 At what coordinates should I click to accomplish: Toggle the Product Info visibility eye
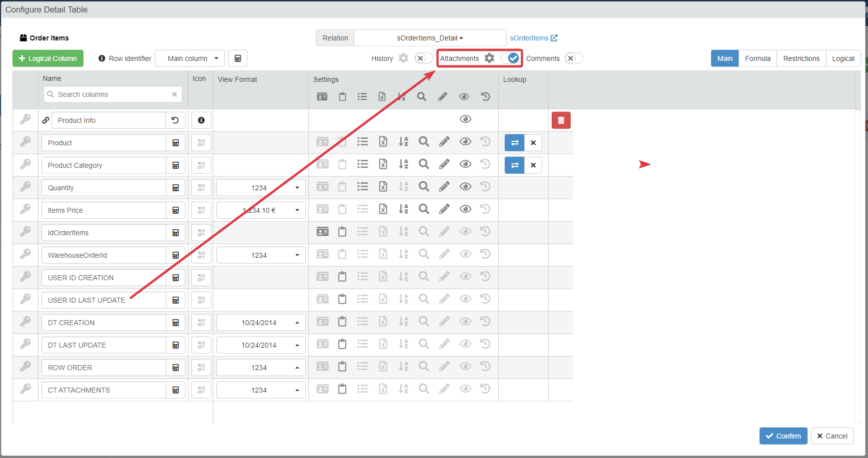point(465,119)
